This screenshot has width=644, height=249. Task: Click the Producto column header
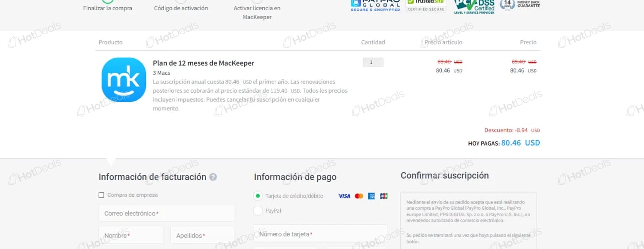click(x=110, y=42)
